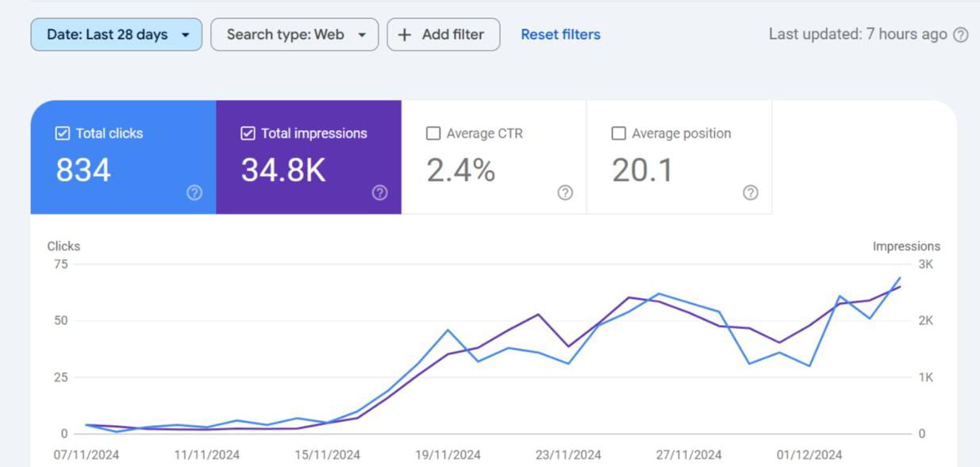
Task: Enable the Average CTR checkbox
Action: coord(432,133)
